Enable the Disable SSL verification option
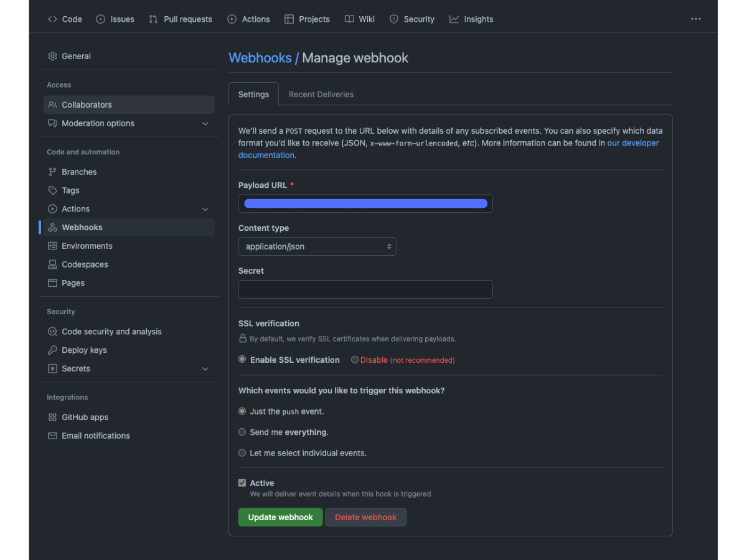The image size is (747, 560). 355,360
